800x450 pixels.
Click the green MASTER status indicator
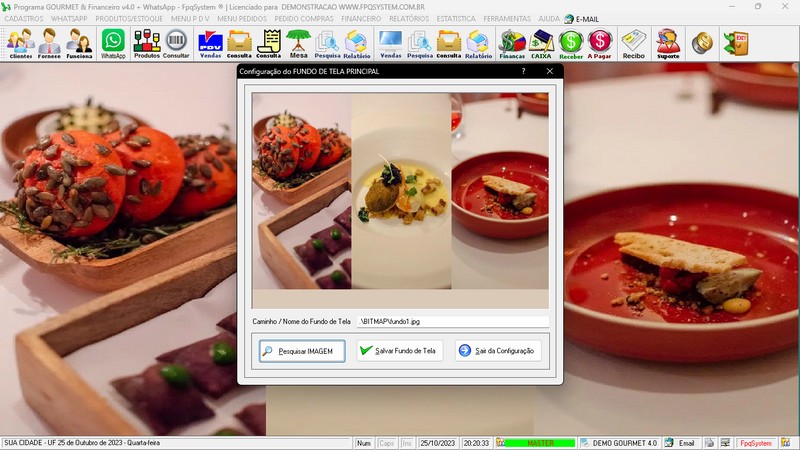(540, 443)
